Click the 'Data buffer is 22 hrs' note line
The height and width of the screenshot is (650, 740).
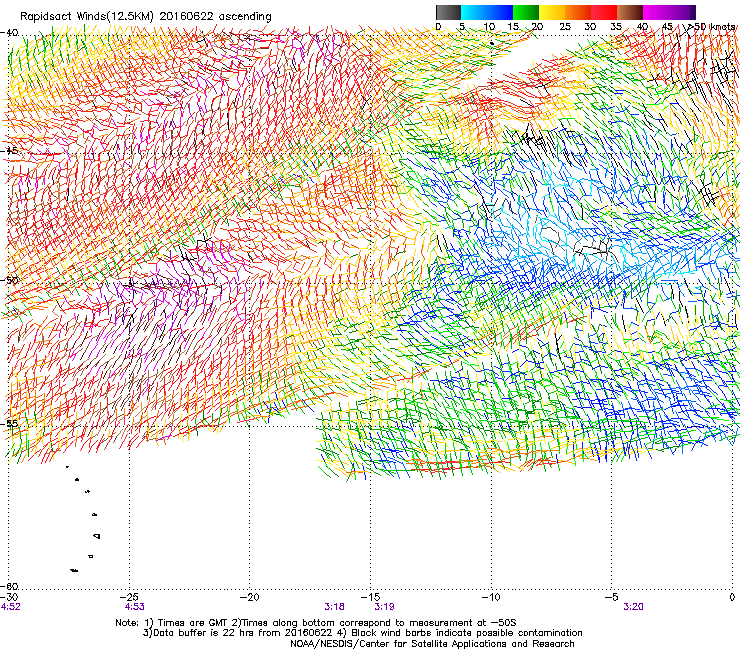(x=363, y=633)
